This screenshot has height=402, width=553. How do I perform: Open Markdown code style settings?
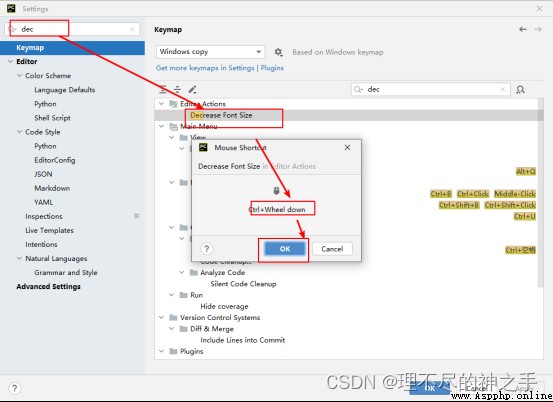click(52, 188)
